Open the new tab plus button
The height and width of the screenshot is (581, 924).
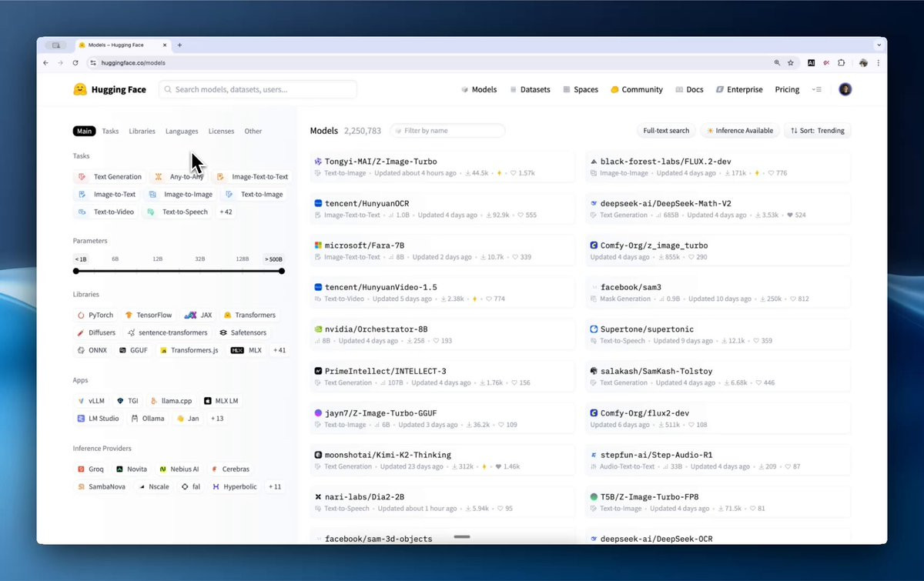[179, 45]
